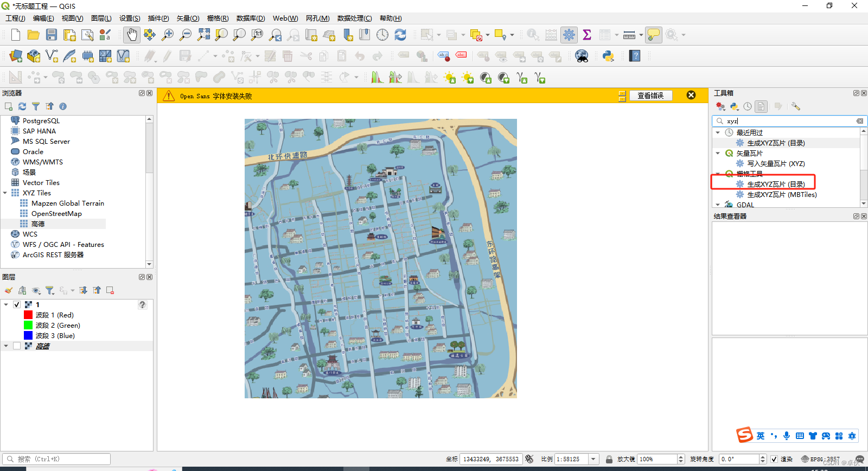Click the red 波段 1 swatch
Viewport: 868px width, 471px height.
point(28,315)
